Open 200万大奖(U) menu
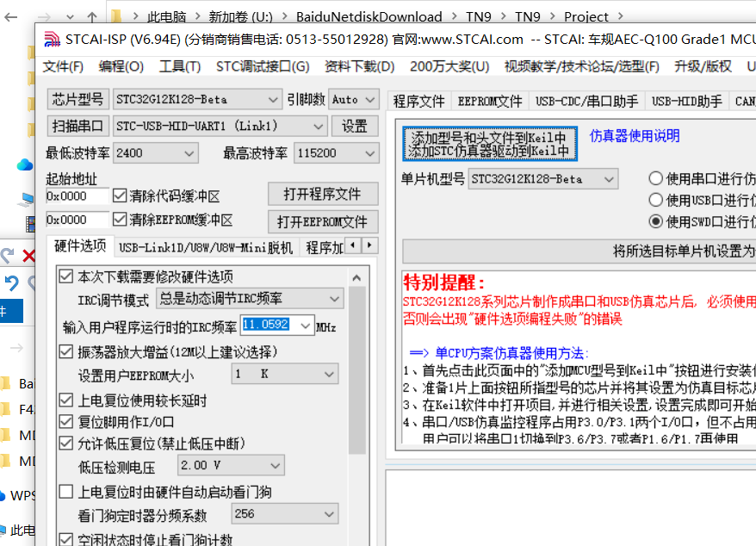 [449, 66]
